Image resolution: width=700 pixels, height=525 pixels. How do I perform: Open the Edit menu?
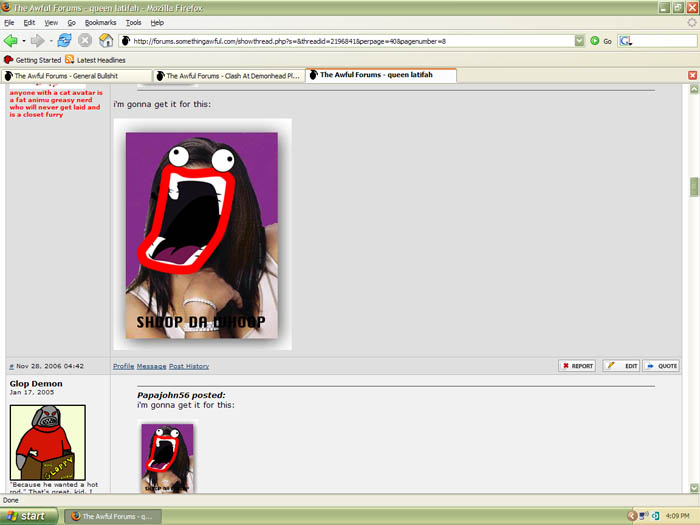click(29, 22)
